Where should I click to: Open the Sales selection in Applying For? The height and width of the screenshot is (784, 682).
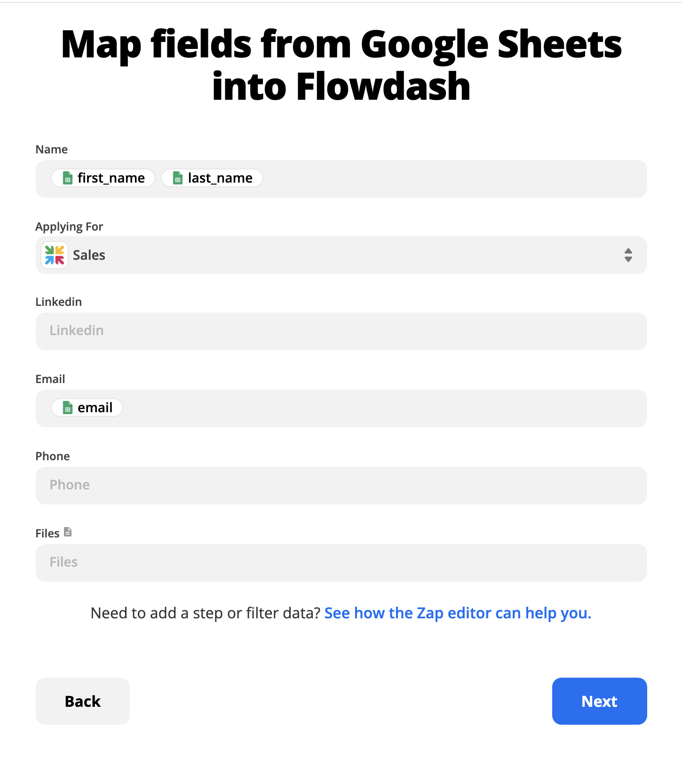coord(89,255)
